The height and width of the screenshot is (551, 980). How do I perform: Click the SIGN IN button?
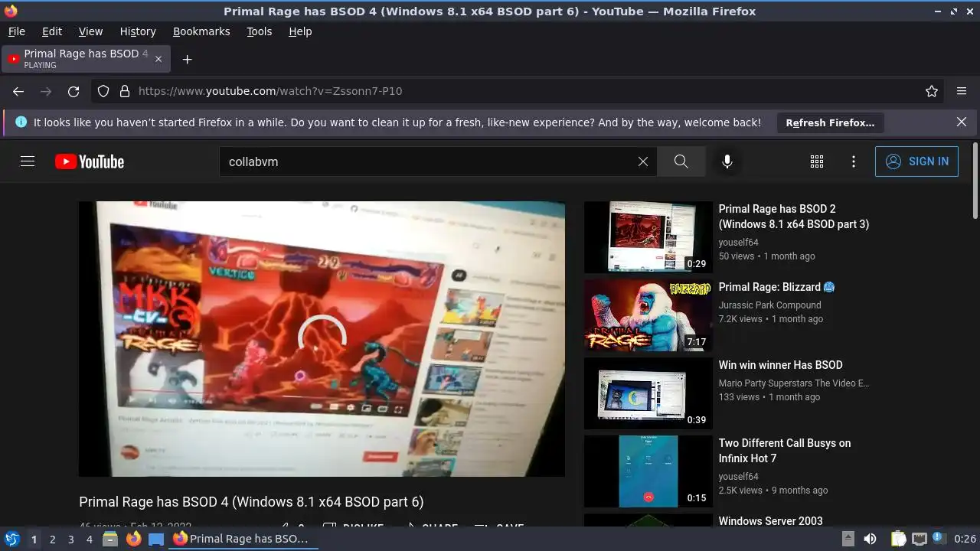[916, 161]
